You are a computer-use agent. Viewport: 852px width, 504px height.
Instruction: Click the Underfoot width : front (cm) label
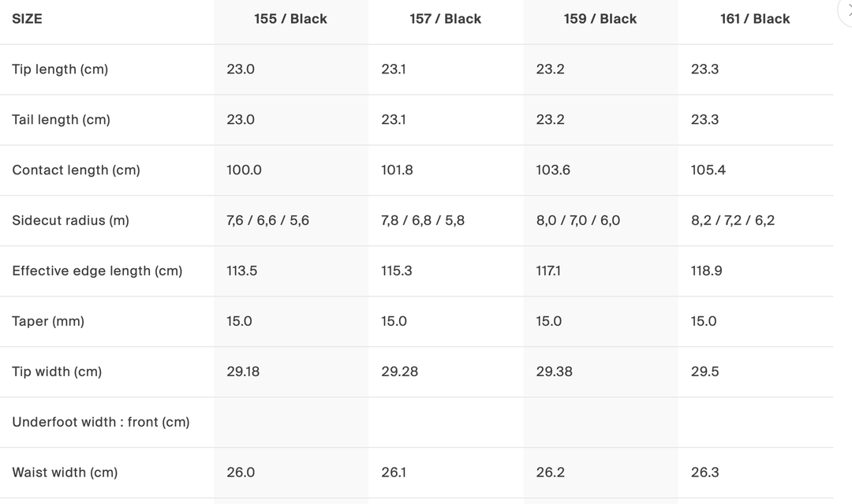(101, 423)
